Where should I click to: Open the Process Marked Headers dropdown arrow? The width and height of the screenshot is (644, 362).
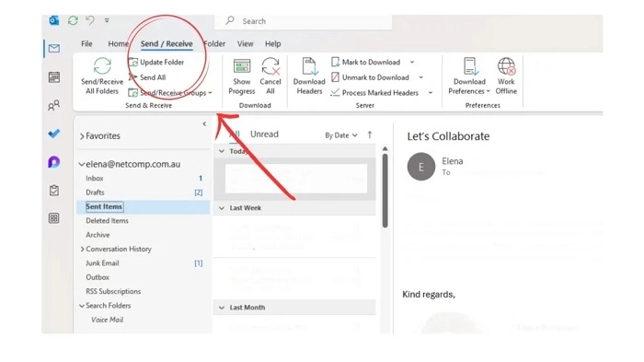tap(431, 93)
